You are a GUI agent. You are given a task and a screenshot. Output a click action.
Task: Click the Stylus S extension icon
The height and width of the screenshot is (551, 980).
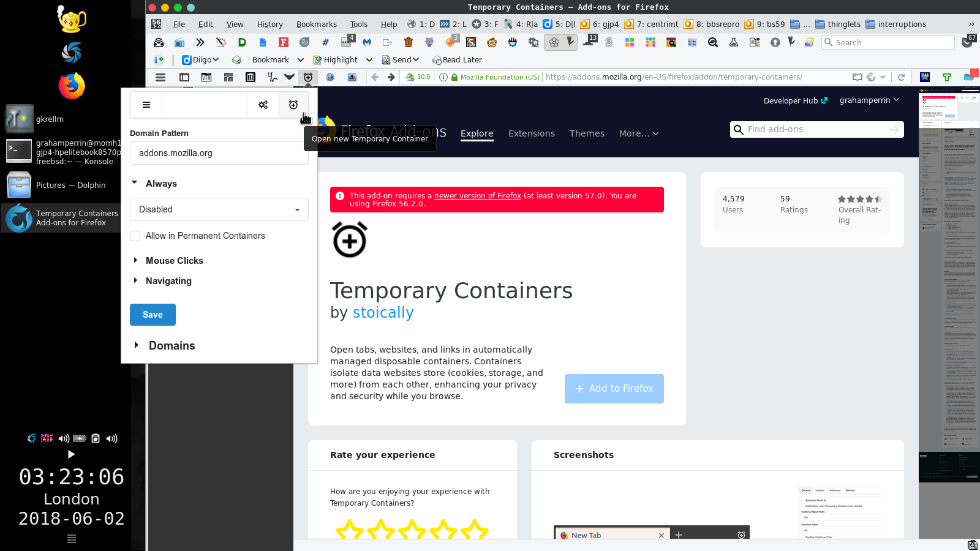pos(471,42)
